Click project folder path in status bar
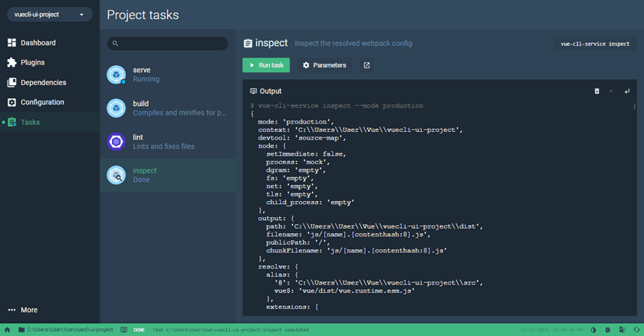This screenshot has width=644, height=336. pyautogui.click(x=66, y=329)
